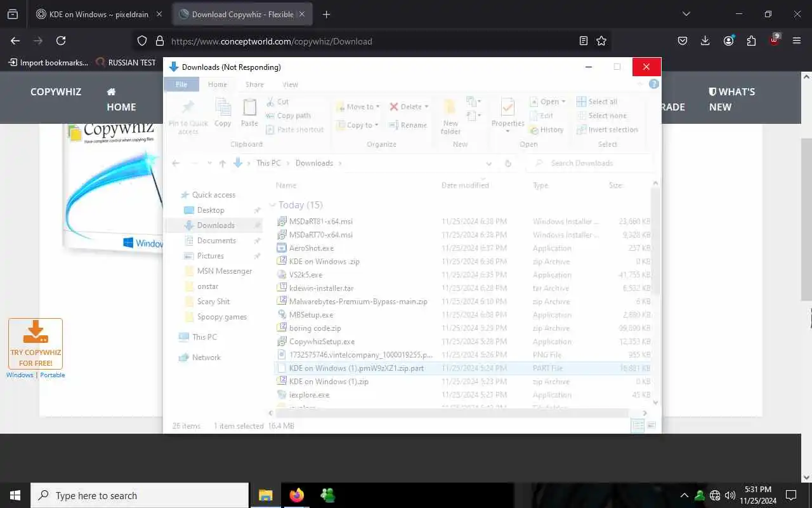Viewport: 812px width, 508px height.
Task: Open Firefox hamburger application menu
Action: click(x=797, y=41)
